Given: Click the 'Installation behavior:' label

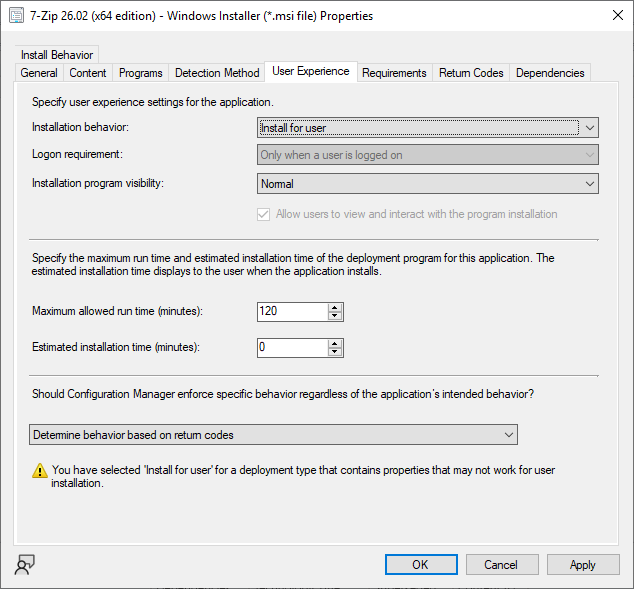Looking at the screenshot, I should click(80, 127).
